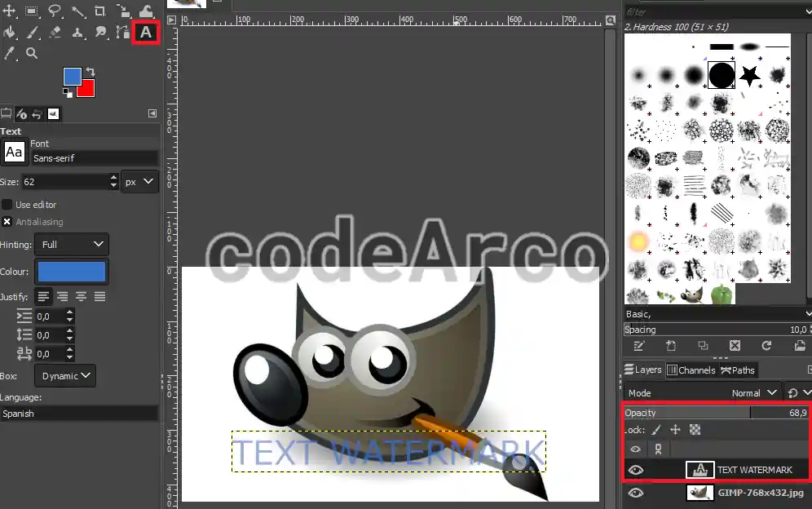Select the Bucket Fill tool
Screen dimensions: 812x509
pos(9,33)
